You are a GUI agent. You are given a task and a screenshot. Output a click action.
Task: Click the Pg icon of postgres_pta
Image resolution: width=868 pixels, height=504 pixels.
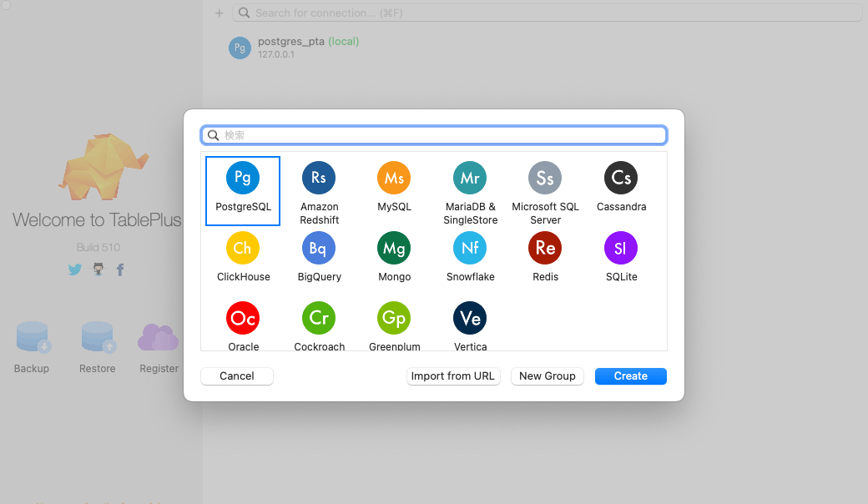tap(240, 48)
